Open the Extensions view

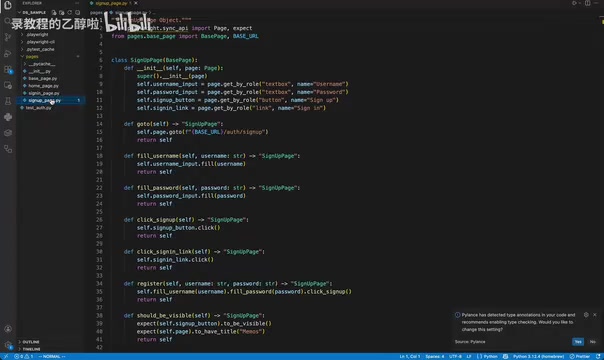click(8, 69)
